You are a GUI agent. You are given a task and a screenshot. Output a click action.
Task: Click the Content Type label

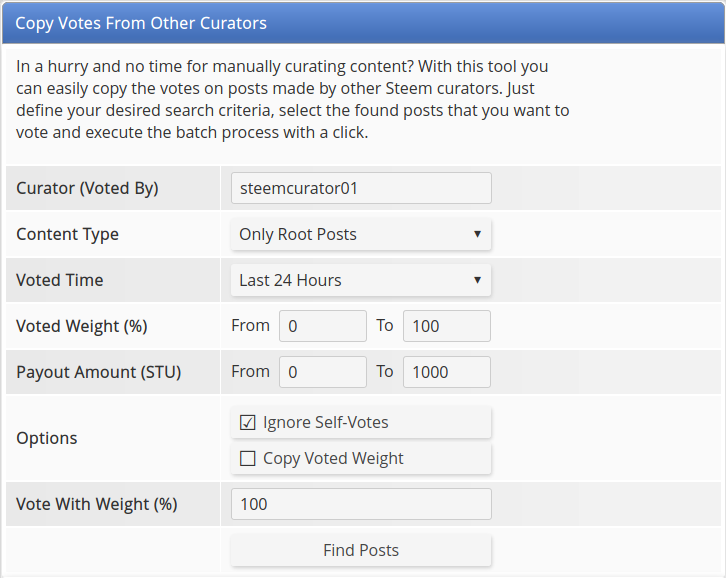click(x=67, y=234)
